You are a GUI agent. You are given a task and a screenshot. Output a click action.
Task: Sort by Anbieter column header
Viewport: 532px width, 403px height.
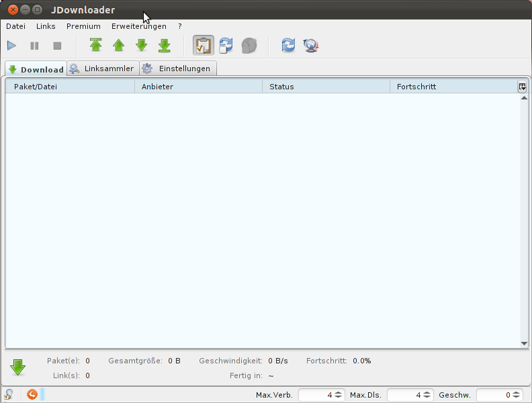click(x=198, y=87)
